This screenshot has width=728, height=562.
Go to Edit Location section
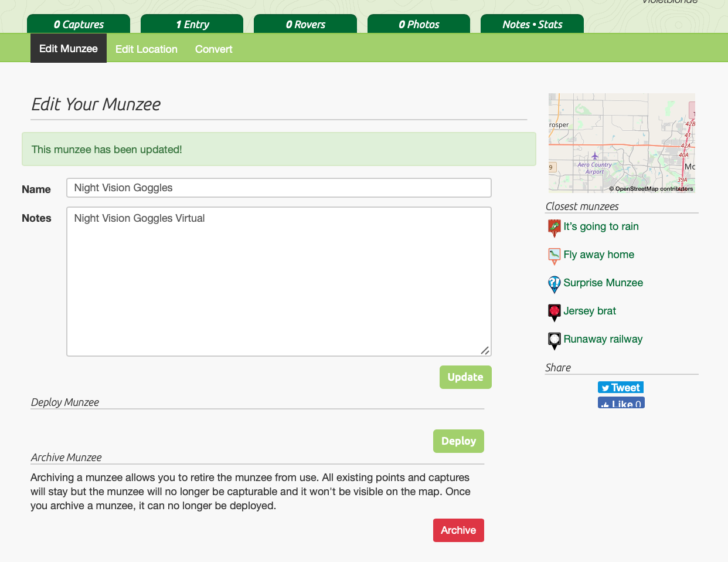pos(146,49)
